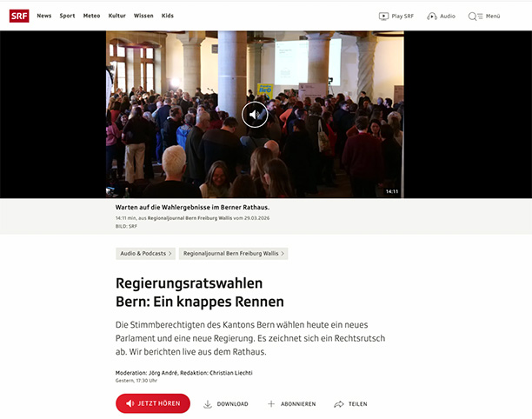Image resolution: width=532 pixels, height=419 pixels.
Task: Play audio via circular speaker icon
Action: click(x=255, y=115)
